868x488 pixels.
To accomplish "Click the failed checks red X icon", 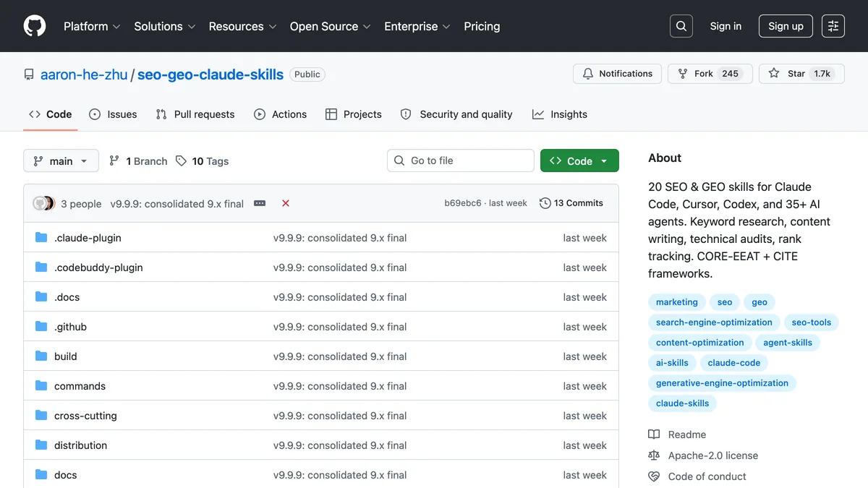I will [x=286, y=203].
